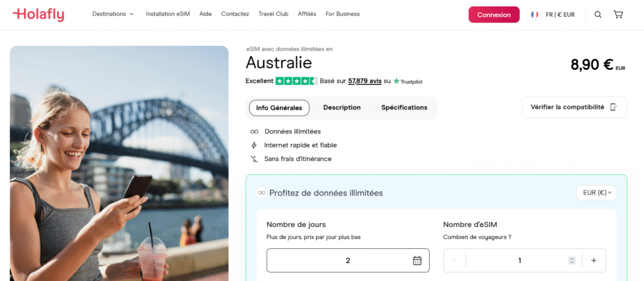Switch to the Spécifications tab

404,107
